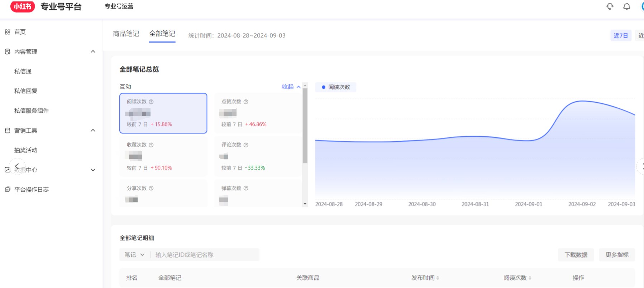
Task: Collapse the 内容管理 sidebar section
Action: 93,52
